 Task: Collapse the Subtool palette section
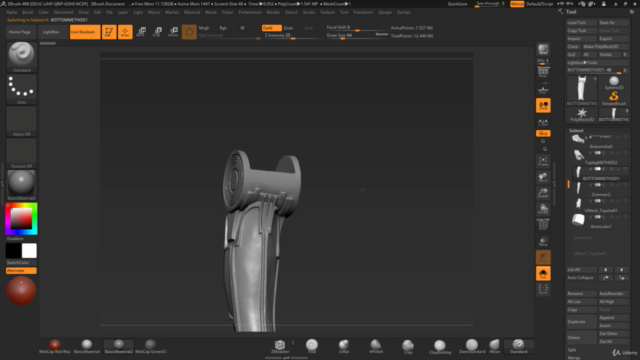[576, 131]
